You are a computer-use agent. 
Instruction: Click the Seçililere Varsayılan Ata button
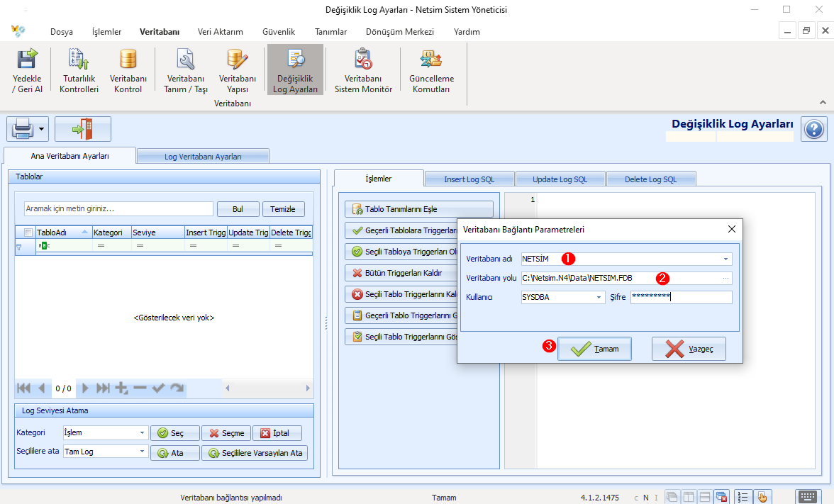coord(255,453)
